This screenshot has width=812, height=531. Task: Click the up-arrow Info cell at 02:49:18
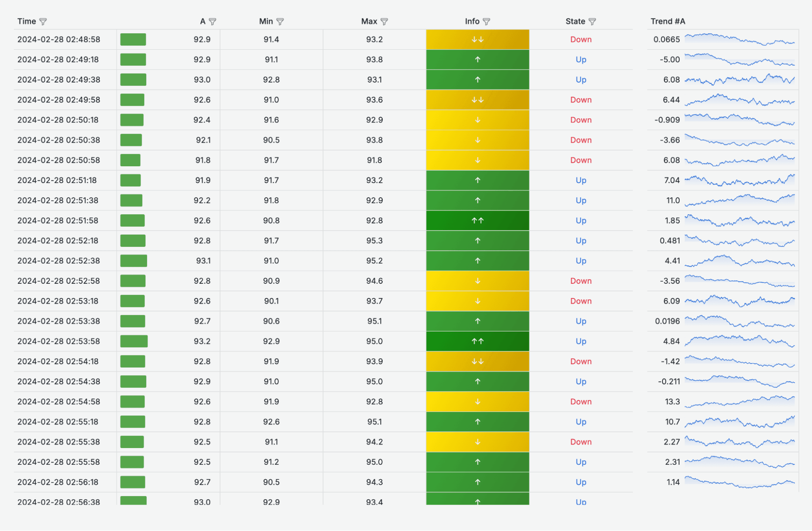(477, 59)
